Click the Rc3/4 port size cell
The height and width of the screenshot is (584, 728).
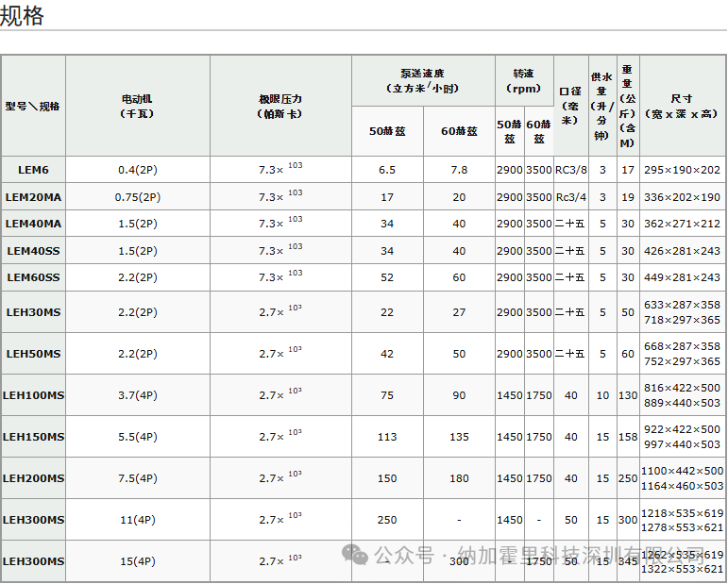(x=570, y=197)
